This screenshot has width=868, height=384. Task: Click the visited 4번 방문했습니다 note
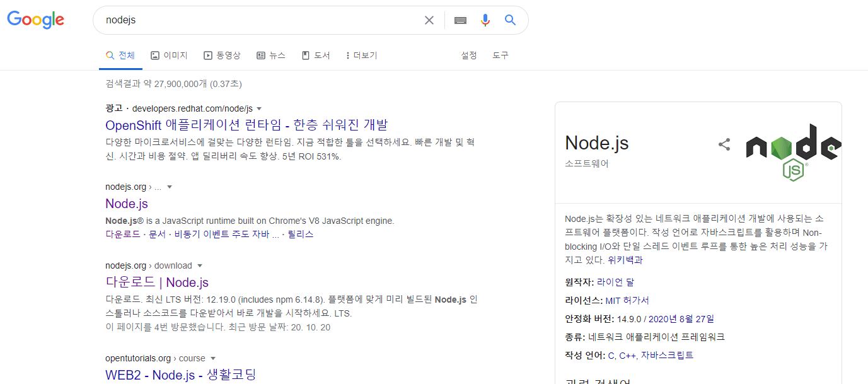click(217, 327)
